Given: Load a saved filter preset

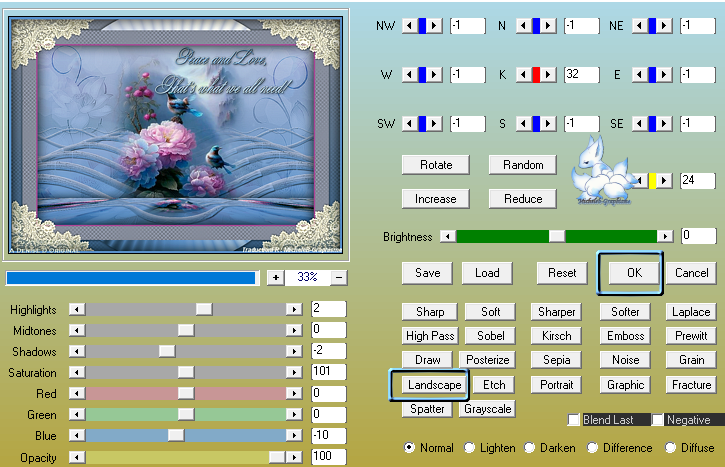Looking at the screenshot, I should 487,273.
